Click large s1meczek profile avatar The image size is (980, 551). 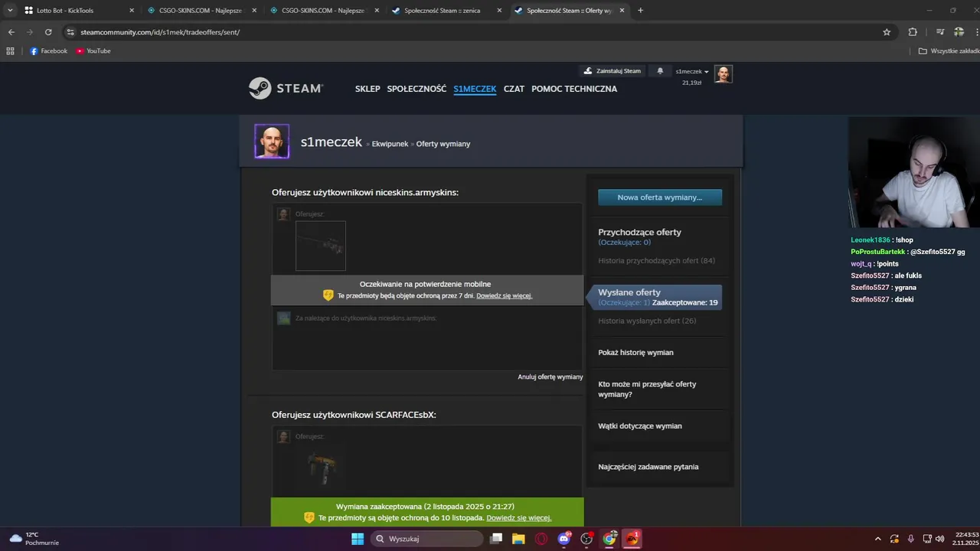272,141
